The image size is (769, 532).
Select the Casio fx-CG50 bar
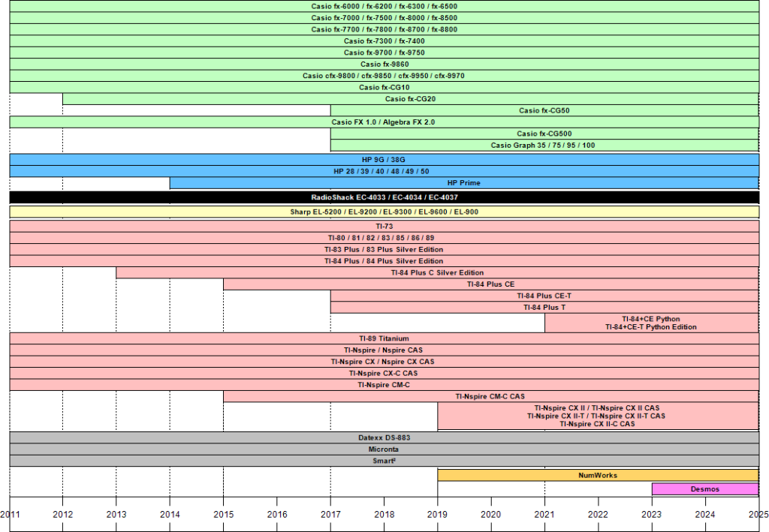coord(545,111)
